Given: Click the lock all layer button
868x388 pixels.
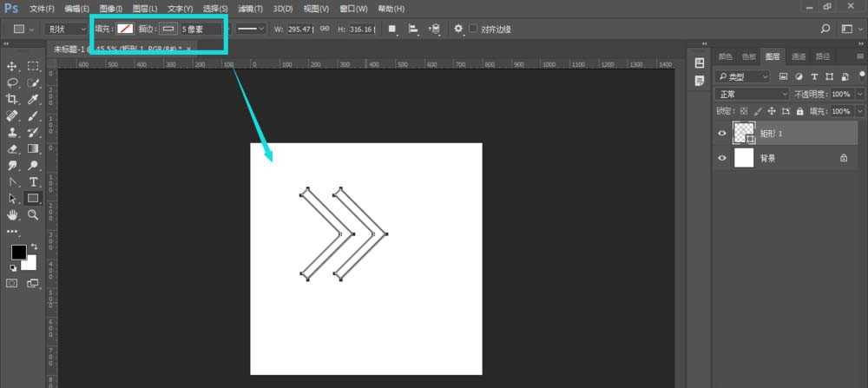Looking at the screenshot, I should click(x=800, y=112).
